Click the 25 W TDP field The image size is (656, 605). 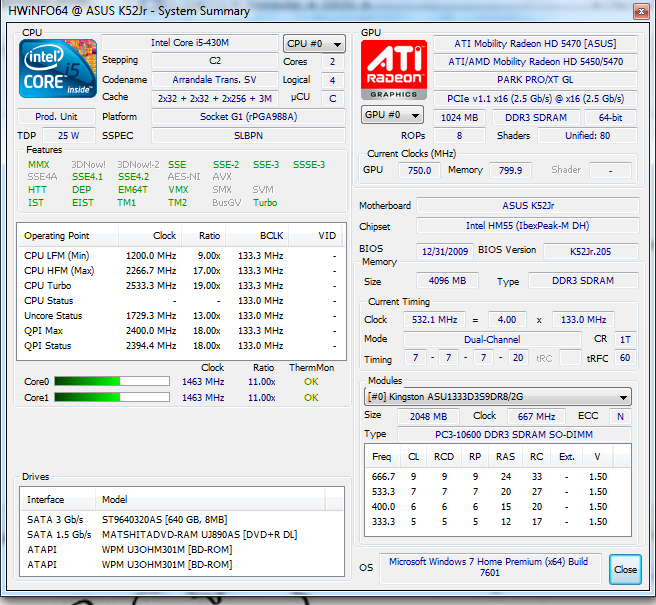(x=69, y=136)
